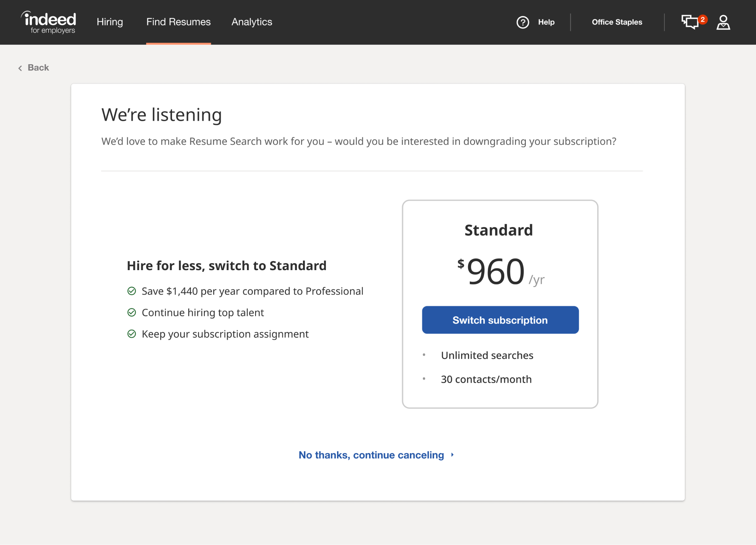Click the Unlimited searches feature text

[487, 355]
